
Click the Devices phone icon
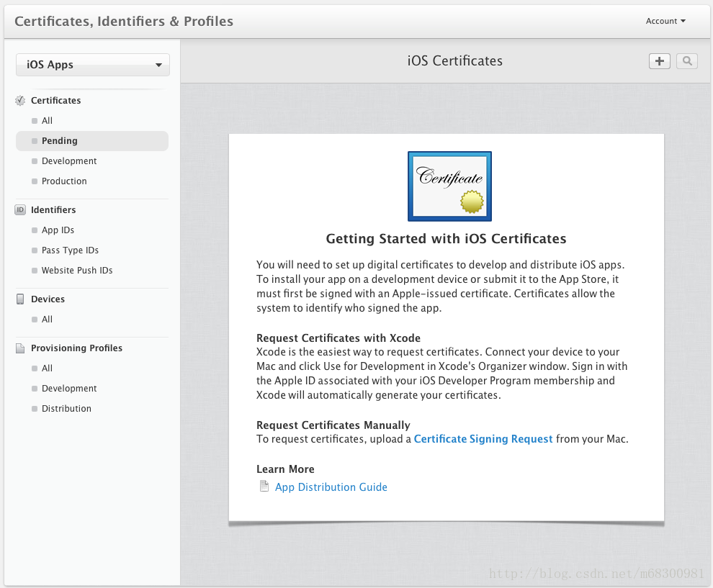pos(20,299)
